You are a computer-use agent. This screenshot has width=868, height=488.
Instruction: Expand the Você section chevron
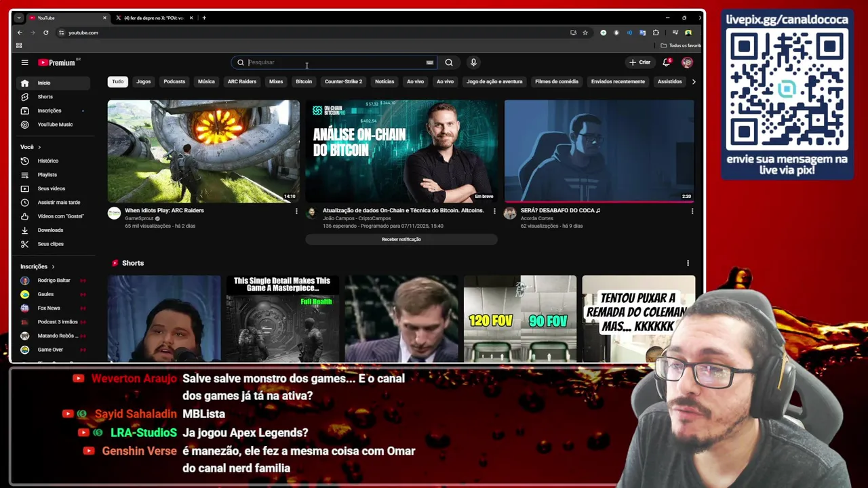39,147
